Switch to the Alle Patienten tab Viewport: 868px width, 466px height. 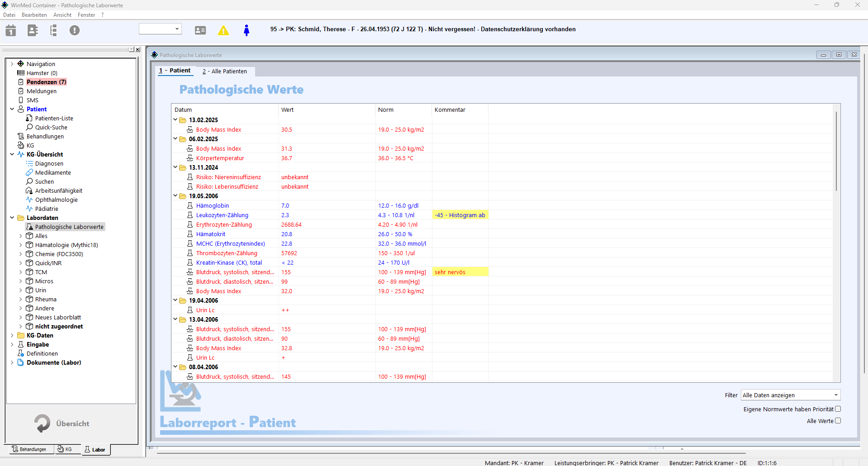tap(225, 71)
